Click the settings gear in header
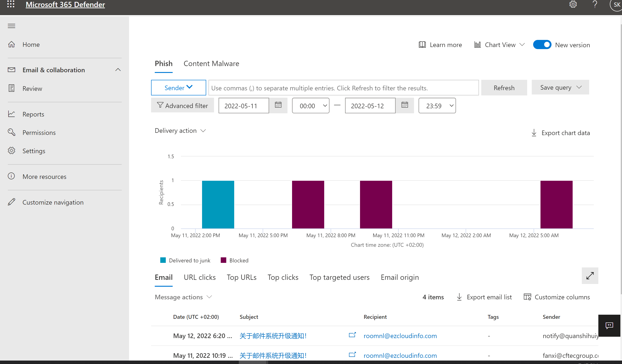The image size is (622, 364). point(573,4)
